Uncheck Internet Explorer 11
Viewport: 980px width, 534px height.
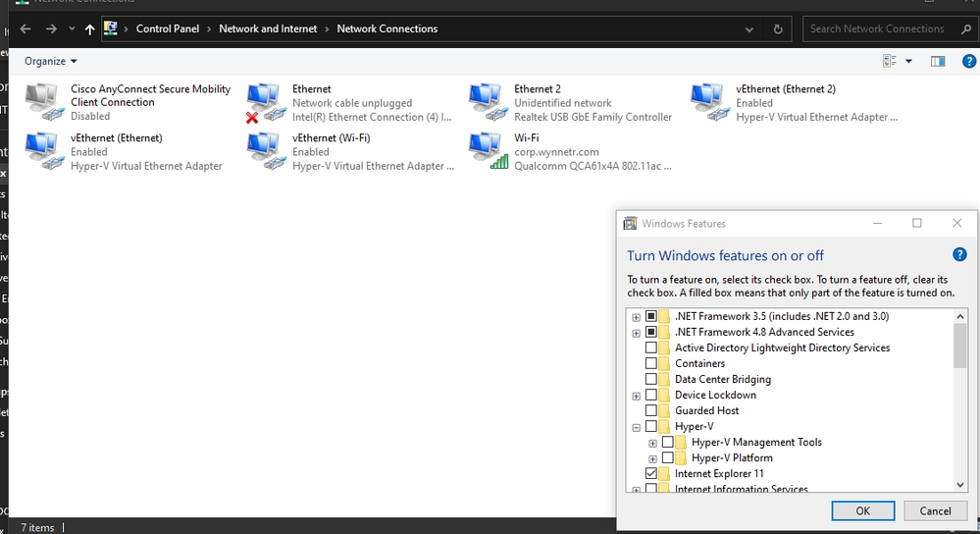pyautogui.click(x=650, y=473)
